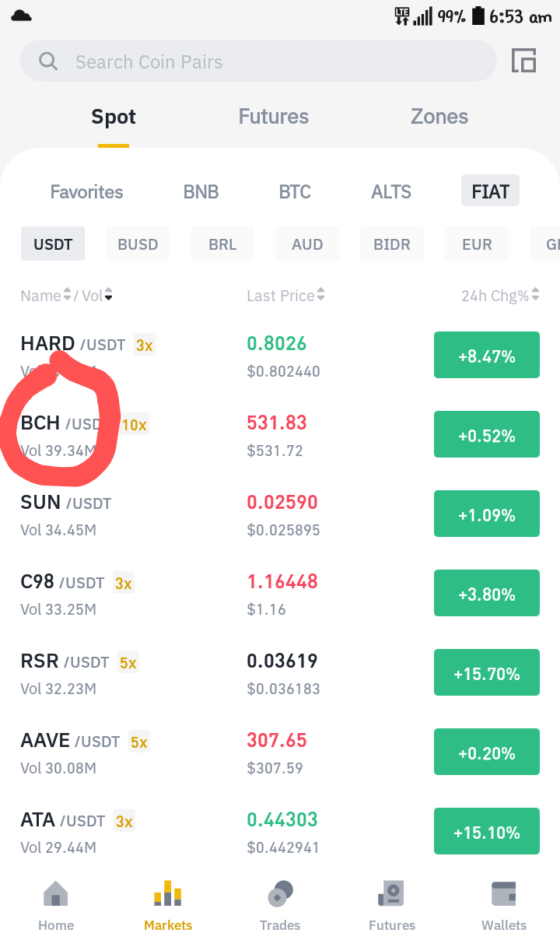Select the BUSD quote currency chip

coord(138,244)
